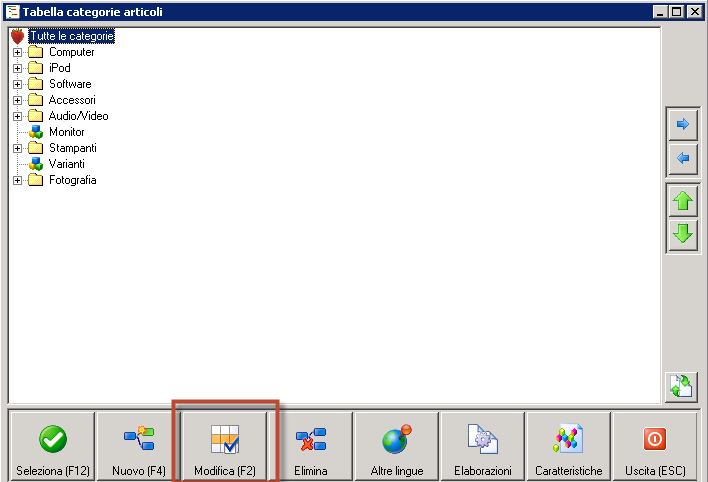Viewport: 708px width, 482px height.
Task: Click the Monitor cubes icon
Action: [x=36, y=132]
